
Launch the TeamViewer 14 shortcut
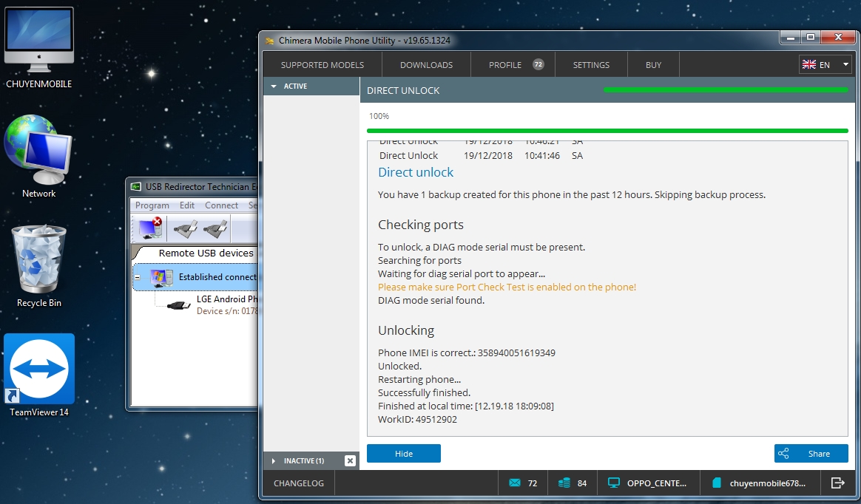tap(39, 375)
